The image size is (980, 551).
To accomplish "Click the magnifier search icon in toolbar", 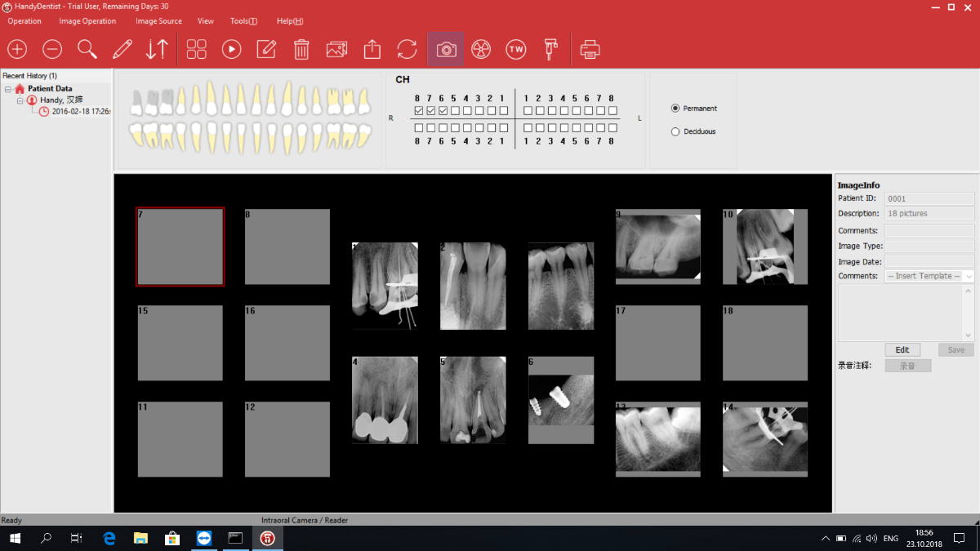I will tap(87, 50).
